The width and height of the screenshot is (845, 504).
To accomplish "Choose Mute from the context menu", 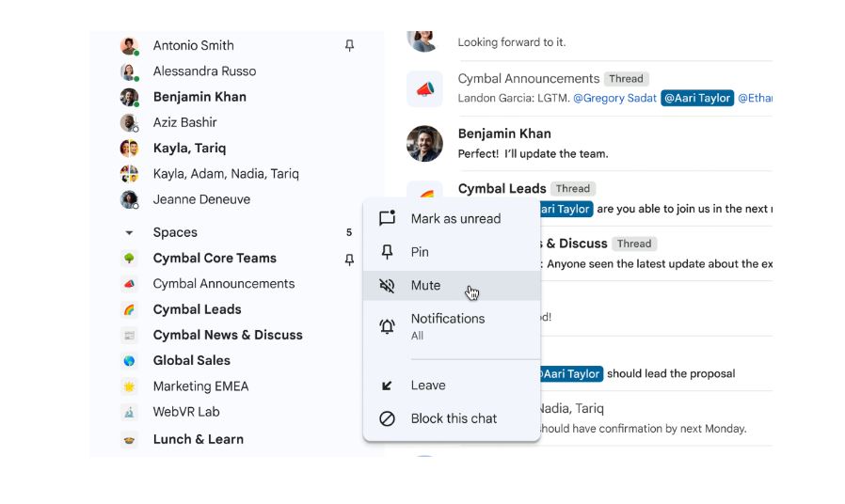I will coord(452,285).
